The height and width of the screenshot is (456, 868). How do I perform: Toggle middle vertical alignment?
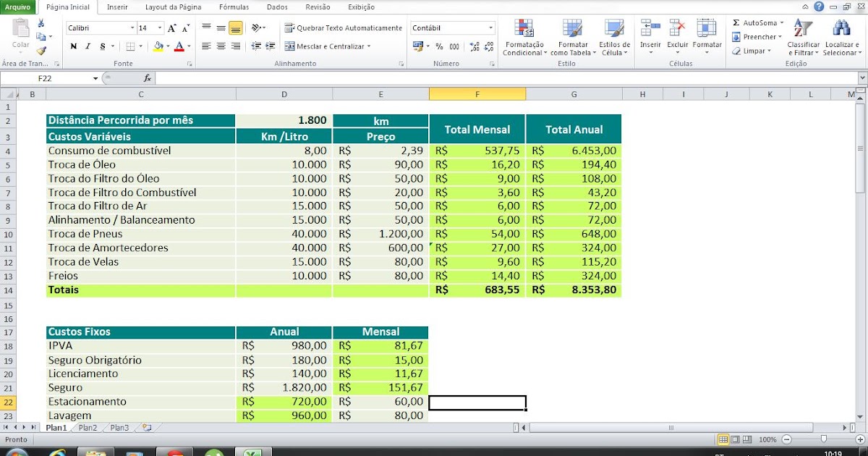[x=221, y=28]
